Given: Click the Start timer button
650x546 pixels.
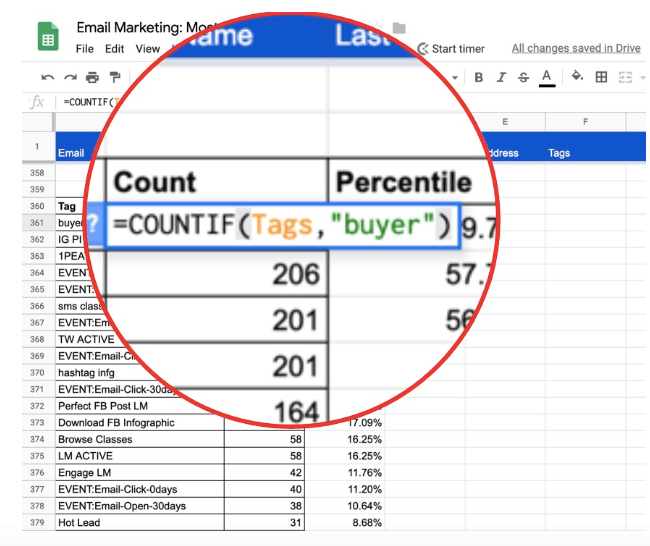Looking at the screenshot, I should [x=451, y=49].
